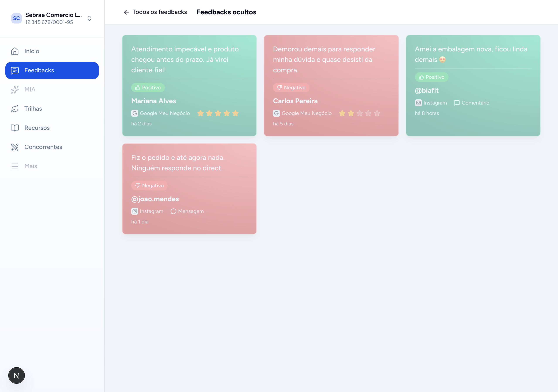Click 'há 2 dias' timestamp
This screenshot has height=392, width=558.
click(141, 124)
